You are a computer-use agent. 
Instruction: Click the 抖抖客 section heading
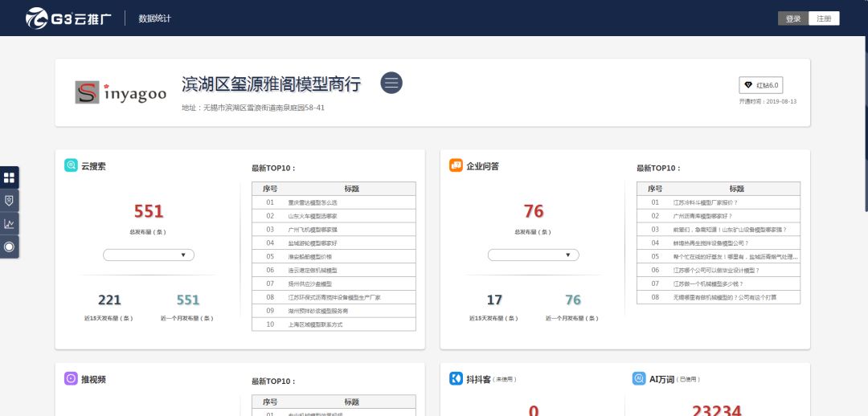coord(478,379)
